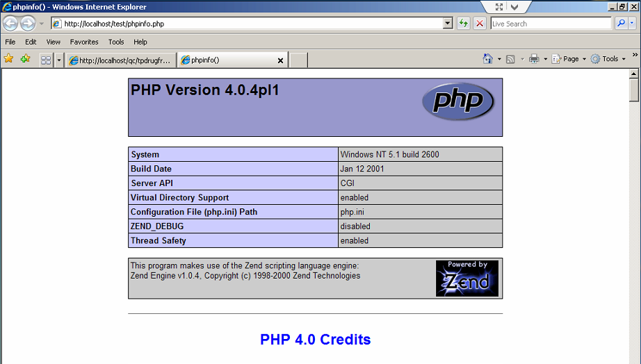Viewport: 641px width, 364px height.
Task: Click the 'Zend Engine v1.0.4' copyright line
Action: click(x=245, y=276)
